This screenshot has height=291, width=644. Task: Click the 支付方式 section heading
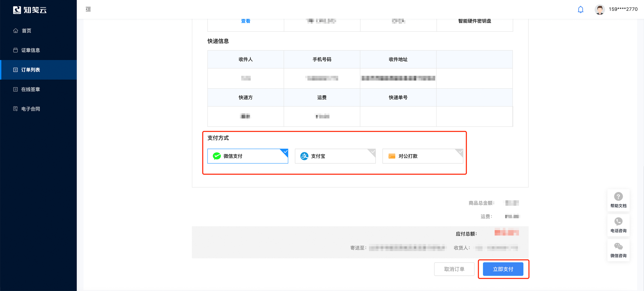point(218,138)
